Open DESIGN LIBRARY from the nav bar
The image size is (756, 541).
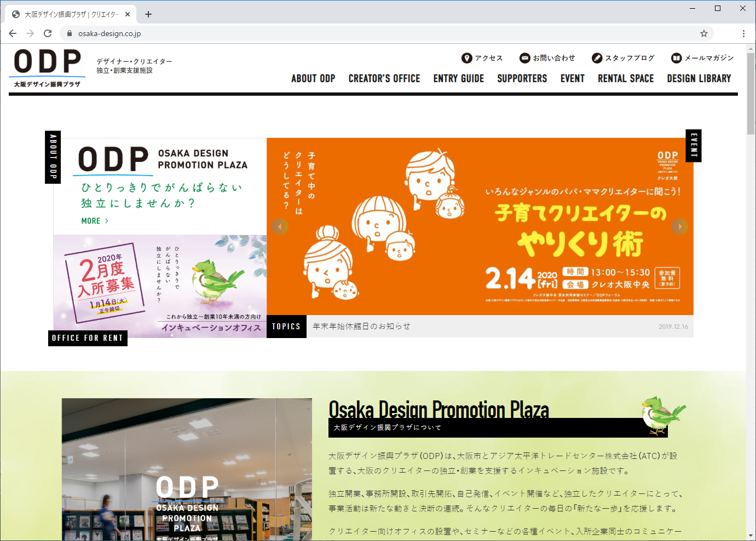pos(699,79)
